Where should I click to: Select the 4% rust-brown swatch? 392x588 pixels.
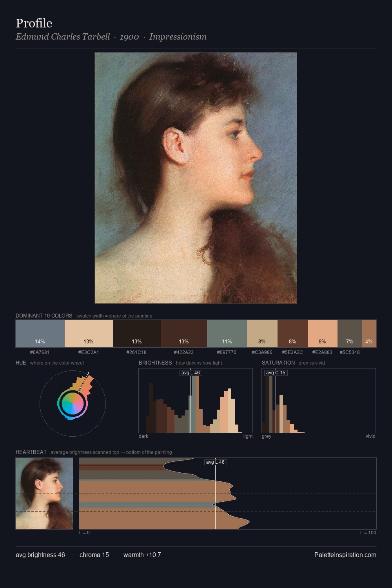click(x=369, y=334)
